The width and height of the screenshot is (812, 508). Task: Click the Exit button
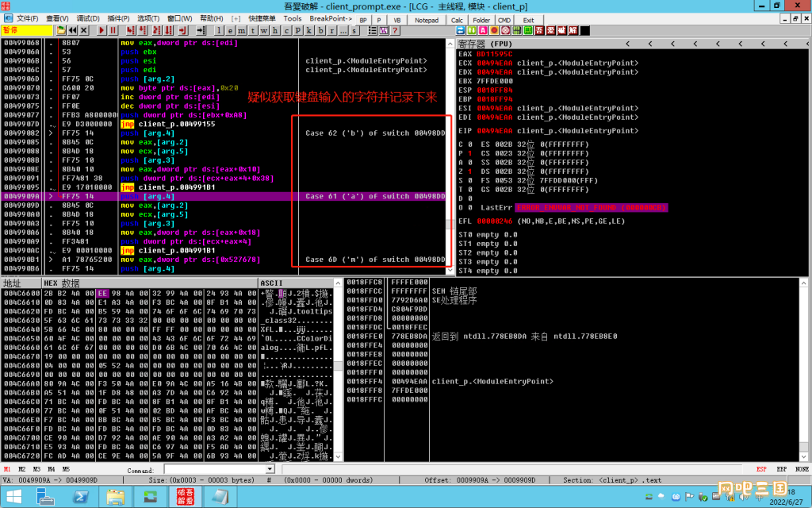(x=529, y=20)
